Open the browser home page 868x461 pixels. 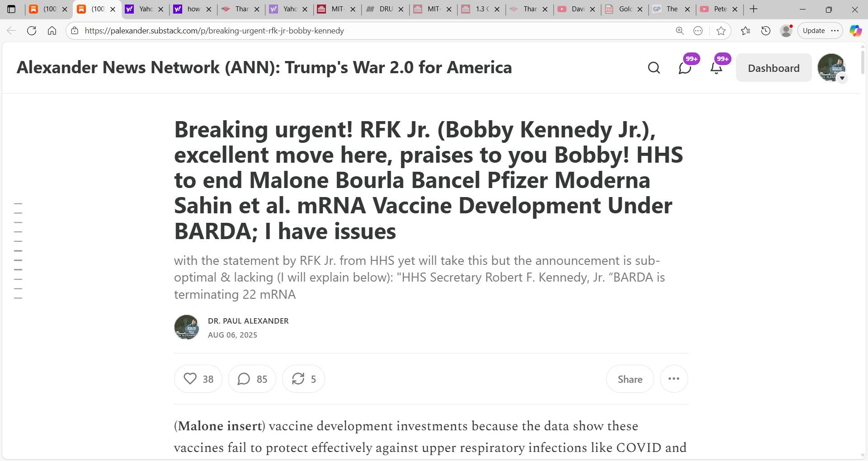52,31
